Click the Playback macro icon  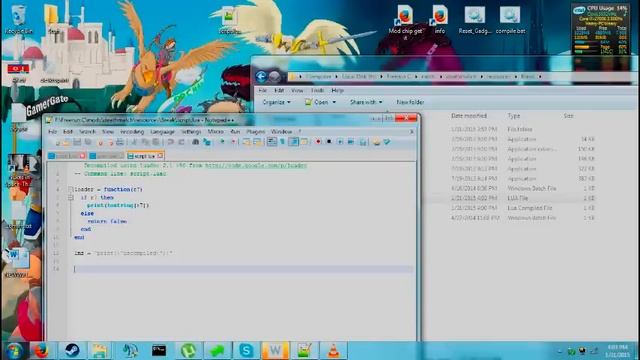point(340,142)
